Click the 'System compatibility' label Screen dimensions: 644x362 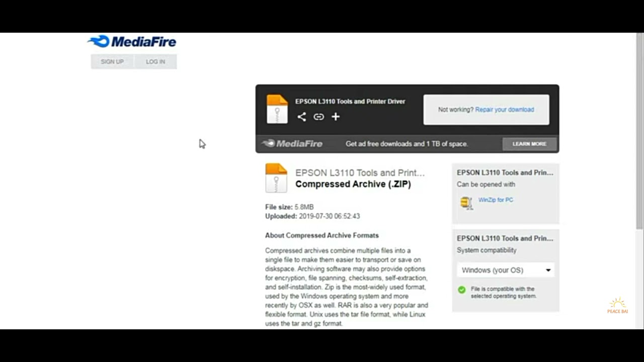click(x=487, y=250)
